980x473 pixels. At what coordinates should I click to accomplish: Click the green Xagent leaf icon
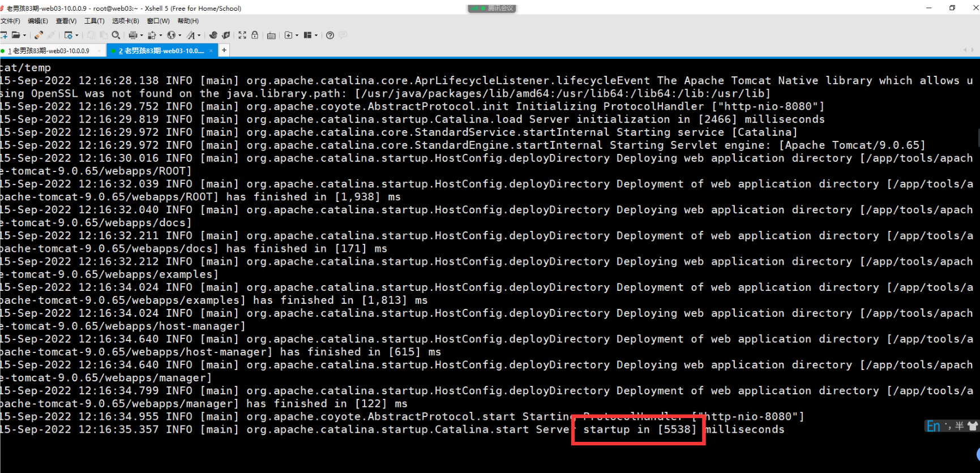[x=226, y=35]
